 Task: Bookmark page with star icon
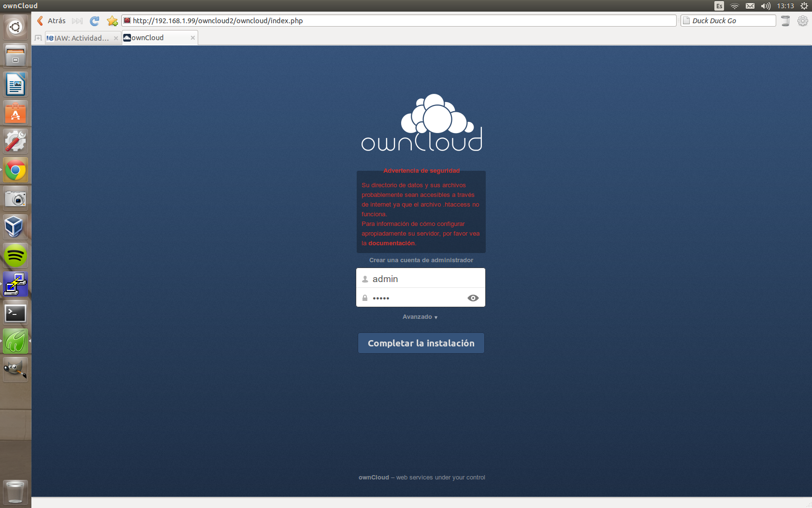[112, 21]
